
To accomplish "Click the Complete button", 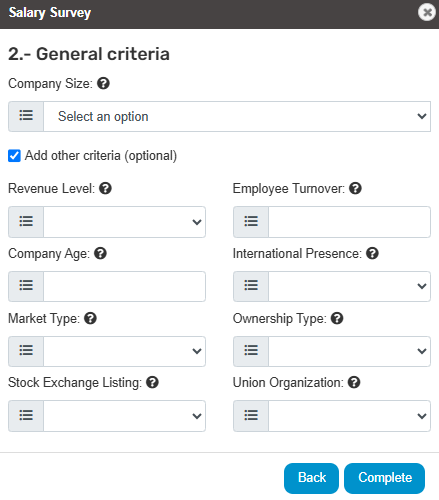I will pyautogui.click(x=385, y=478).
